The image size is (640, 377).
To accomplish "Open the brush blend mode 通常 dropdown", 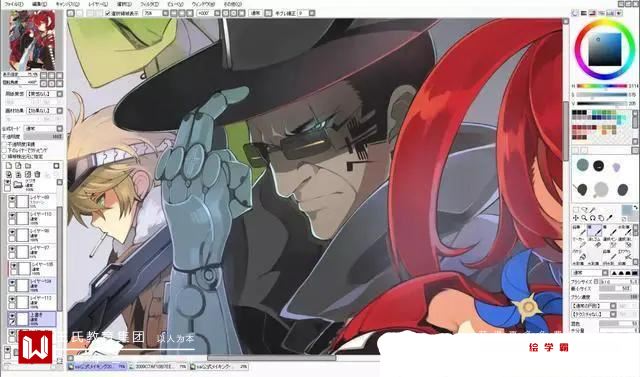I will [x=605, y=273].
